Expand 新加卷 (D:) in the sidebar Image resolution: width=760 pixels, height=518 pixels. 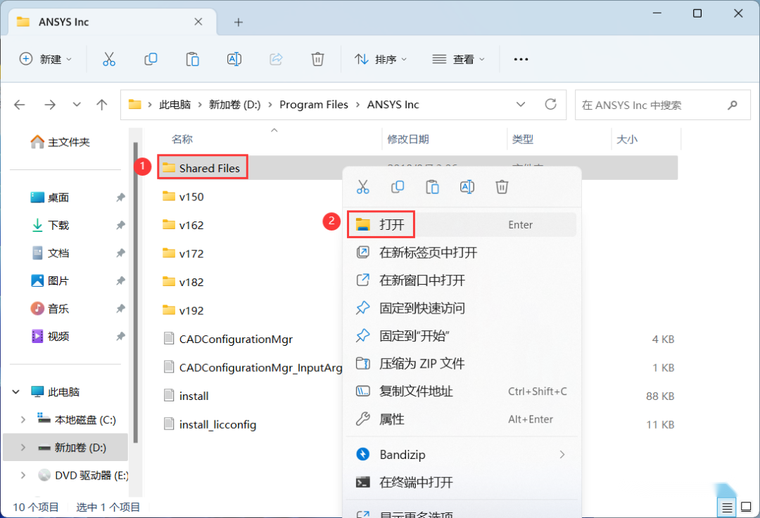click(23, 447)
